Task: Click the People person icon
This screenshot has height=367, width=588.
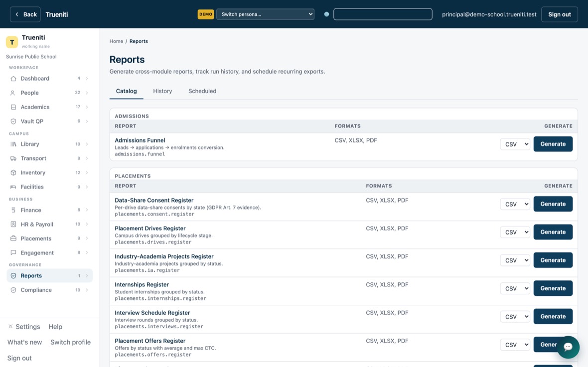Action: tap(13, 93)
